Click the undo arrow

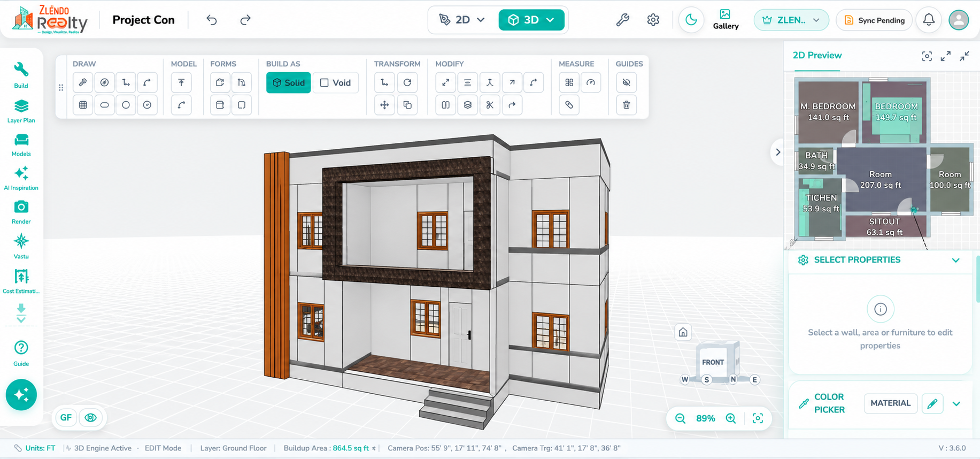pos(212,20)
